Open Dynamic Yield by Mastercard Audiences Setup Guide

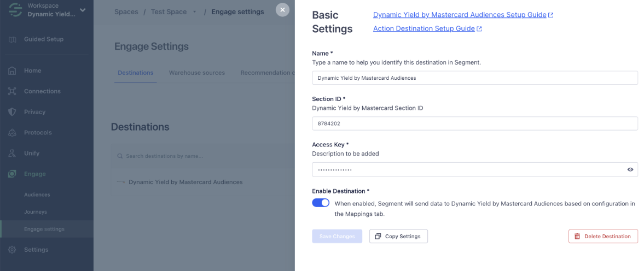pyautogui.click(x=460, y=15)
